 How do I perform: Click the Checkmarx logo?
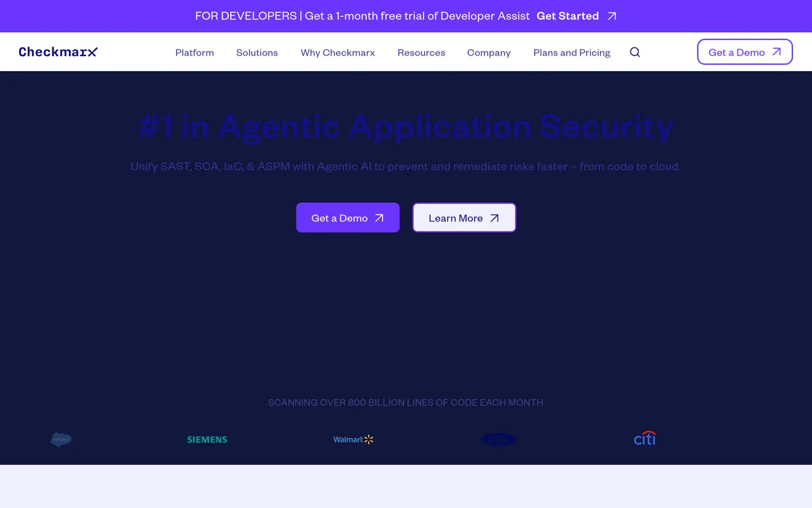[x=58, y=51]
